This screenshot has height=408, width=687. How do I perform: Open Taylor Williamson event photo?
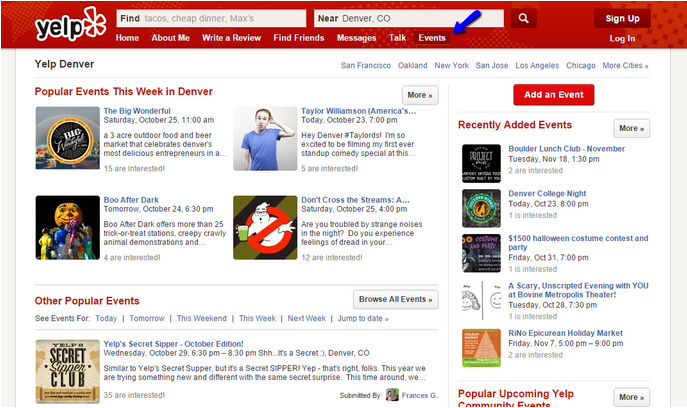pos(265,138)
